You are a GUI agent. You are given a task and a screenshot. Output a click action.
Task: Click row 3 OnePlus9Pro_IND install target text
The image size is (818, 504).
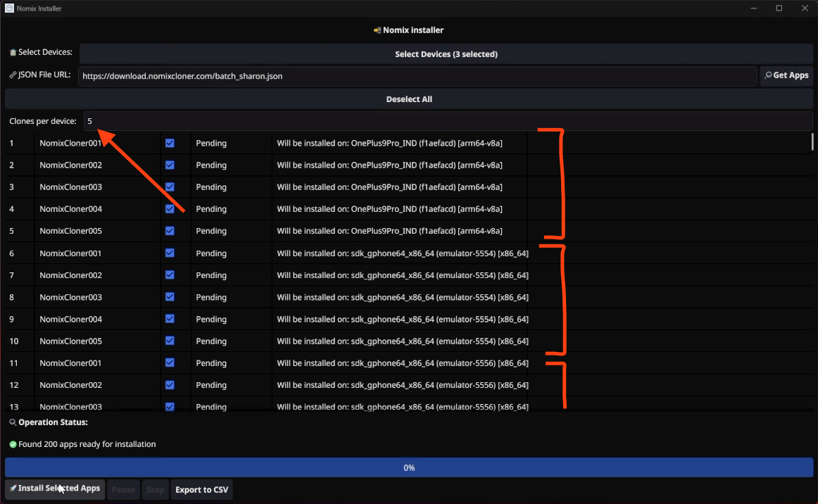click(390, 187)
